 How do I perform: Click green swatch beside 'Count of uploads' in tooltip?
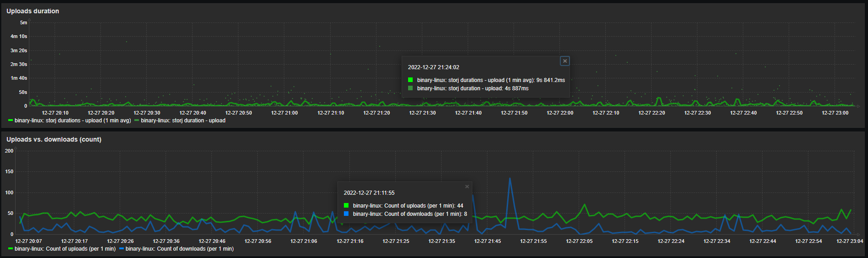tap(346, 206)
